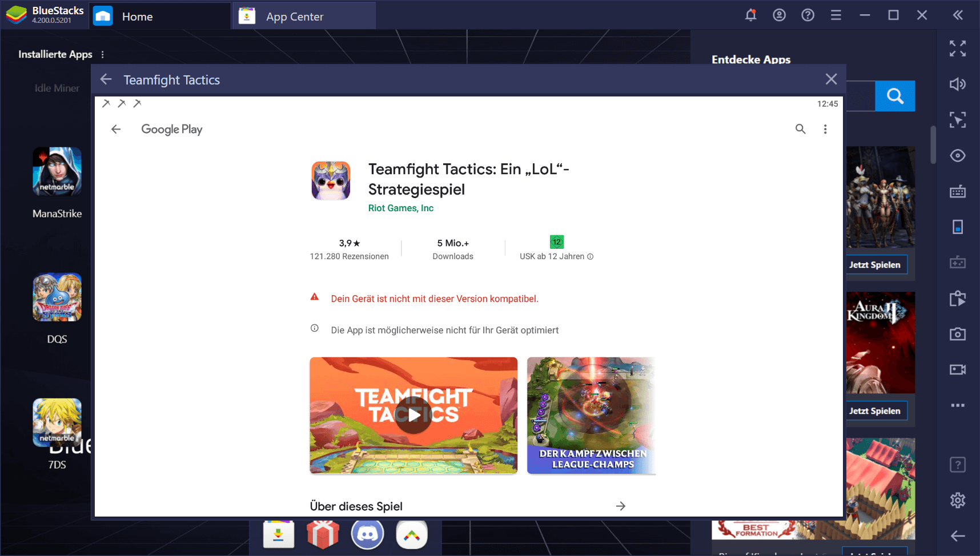Click Jetzt Spielen under first game card

coord(874,265)
